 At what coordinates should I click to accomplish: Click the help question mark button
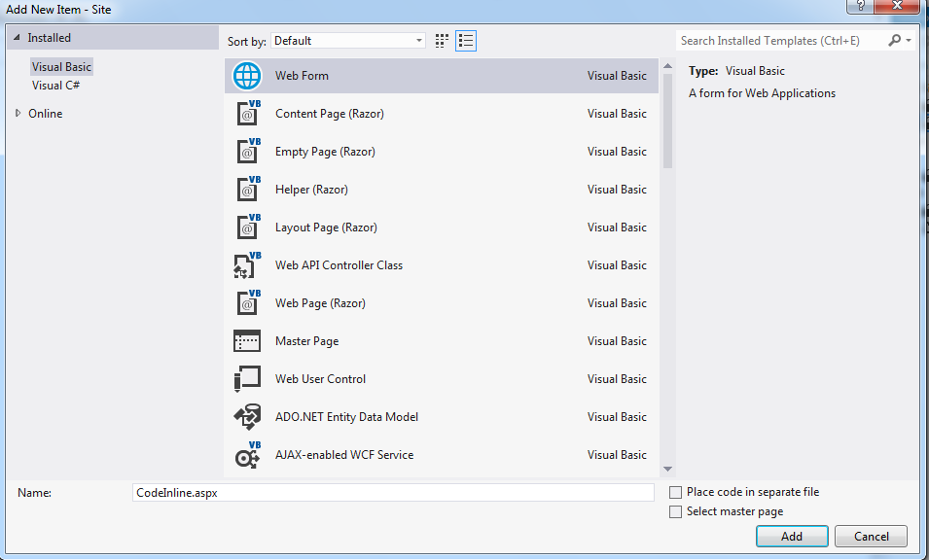pyautogui.click(x=861, y=6)
